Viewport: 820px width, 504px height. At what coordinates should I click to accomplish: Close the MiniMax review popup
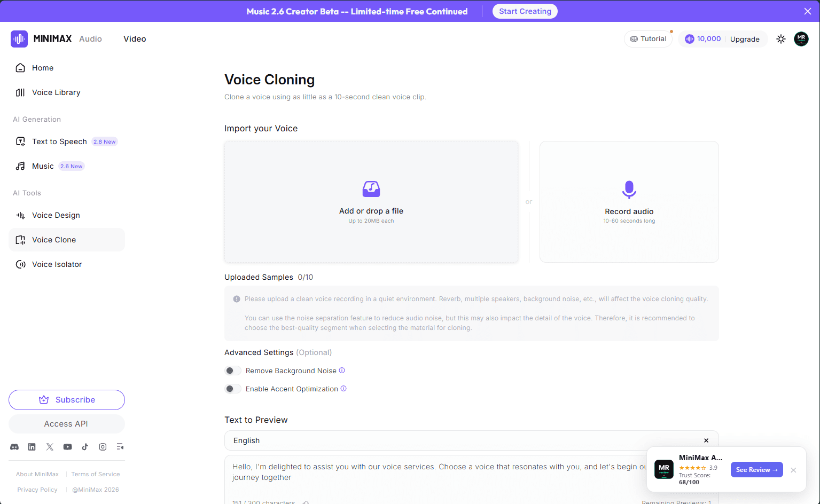point(793,470)
